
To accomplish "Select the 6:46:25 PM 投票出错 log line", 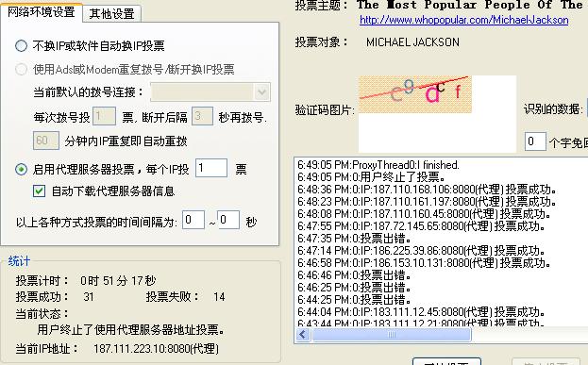I will click(354, 288).
